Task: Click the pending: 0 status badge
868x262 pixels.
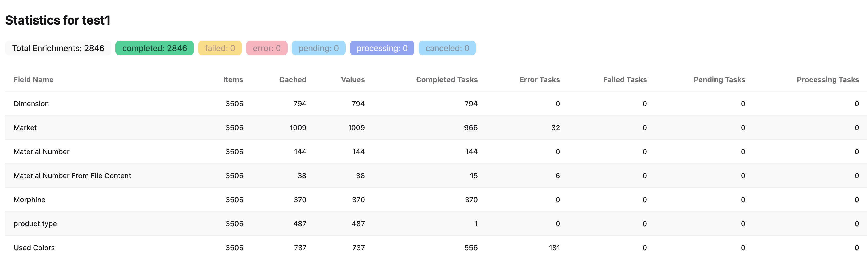Action: click(x=318, y=48)
